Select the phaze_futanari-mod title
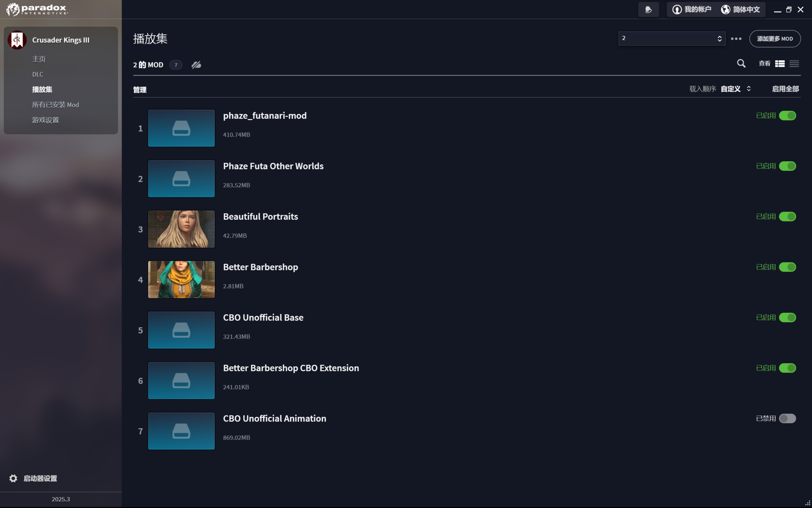This screenshot has height=508, width=812. (265, 116)
